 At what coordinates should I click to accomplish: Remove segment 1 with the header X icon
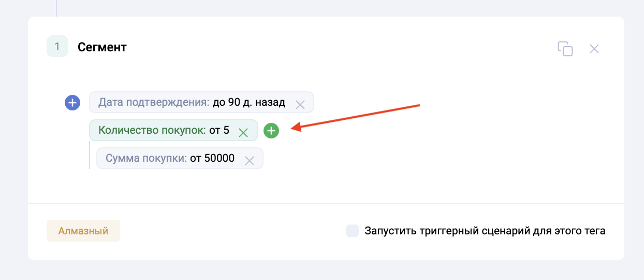tap(594, 49)
